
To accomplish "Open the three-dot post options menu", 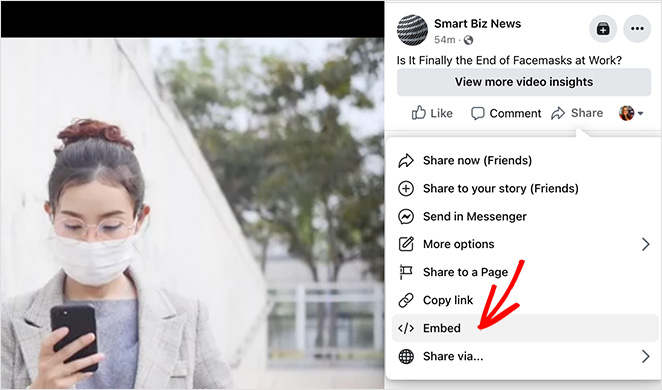I will 637,29.
